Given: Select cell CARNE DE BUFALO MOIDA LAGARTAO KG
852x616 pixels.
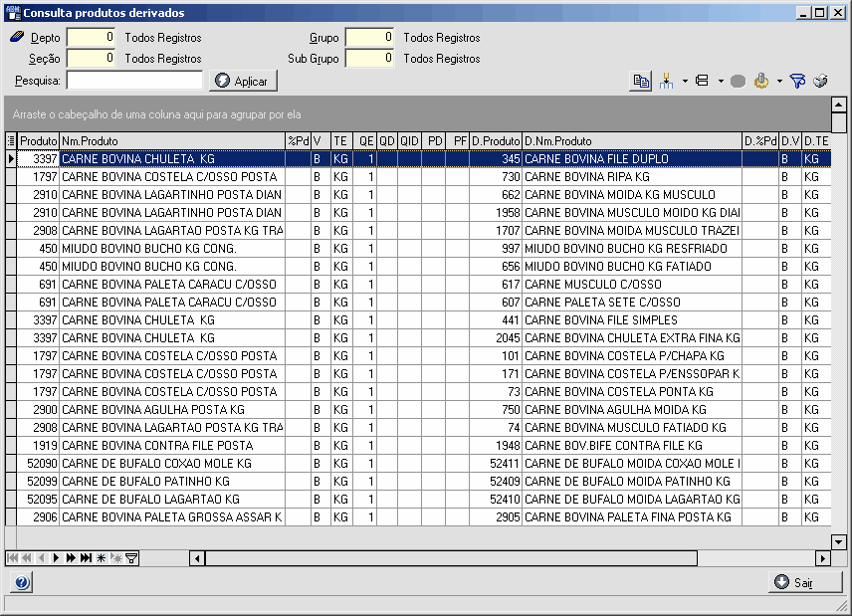Looking at the screenshot, I should point(631,500).
